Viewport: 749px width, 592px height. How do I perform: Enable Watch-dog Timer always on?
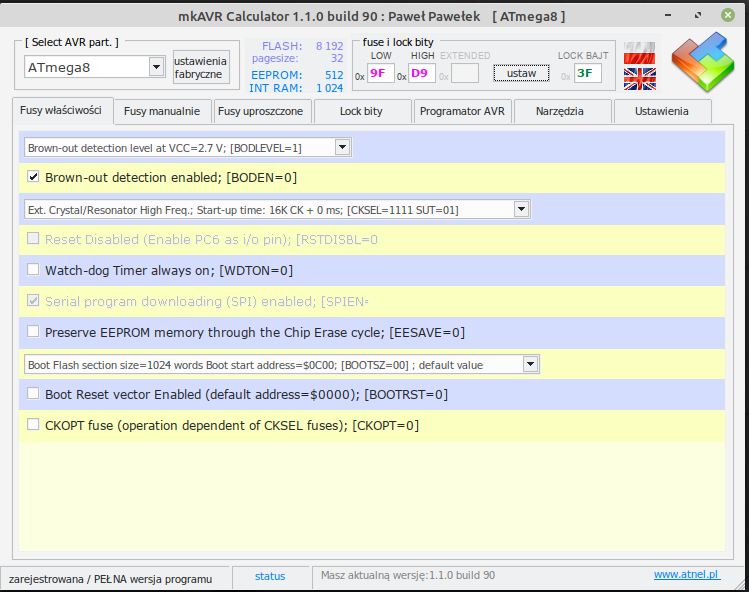(x=34, y=270)
